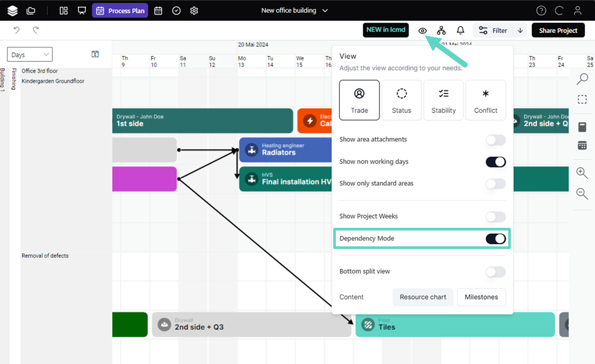Viewport: 595px width, 364px height.
Task: Open the help question mark icon
Action: click(x=541, y=11)
